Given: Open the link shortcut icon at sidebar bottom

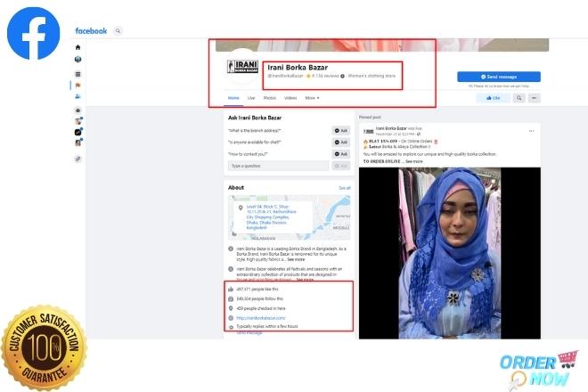Looking at the screenshot, I should 78,159.
